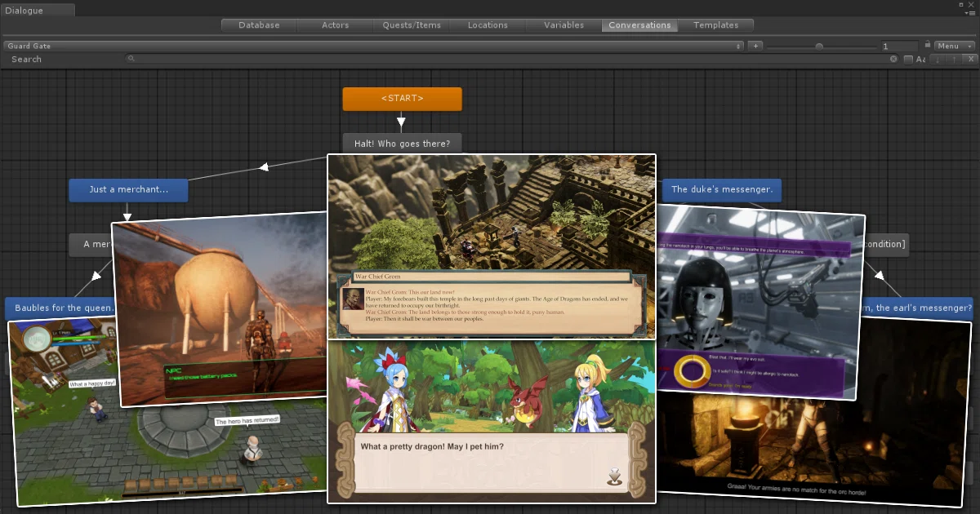
Task: Jump to next search result down arrow
Action: pos(938,60)
